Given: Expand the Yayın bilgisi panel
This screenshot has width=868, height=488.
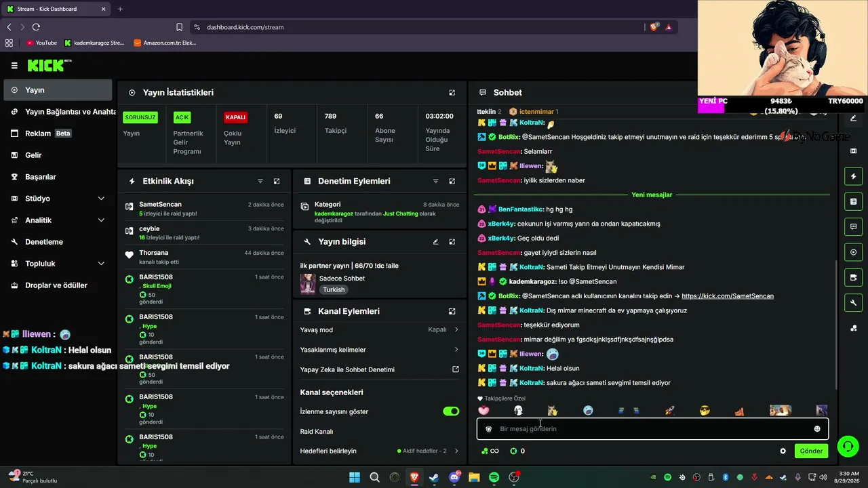Looking at the screenshot, I should point(452,242).
